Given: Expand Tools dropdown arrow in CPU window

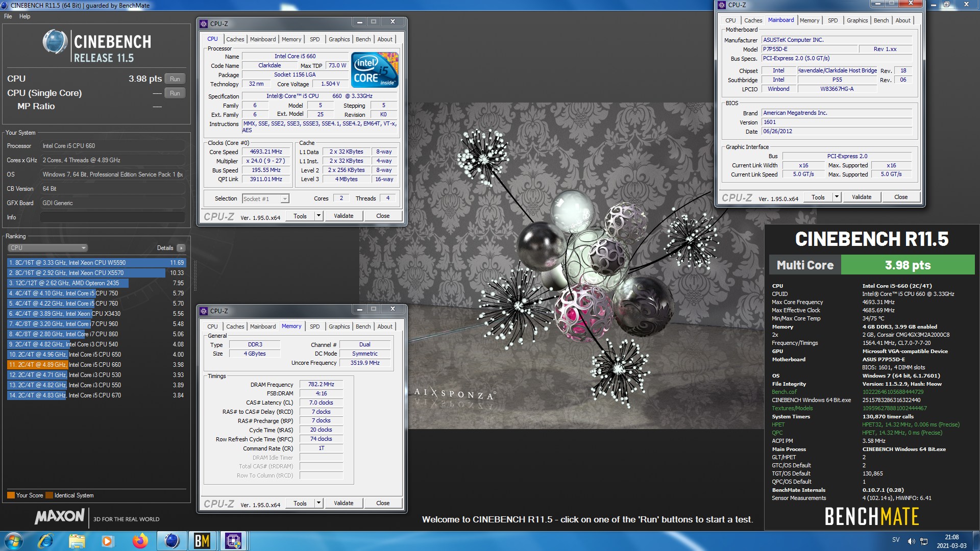Looking at the screenshot, I should click(318, 216).
